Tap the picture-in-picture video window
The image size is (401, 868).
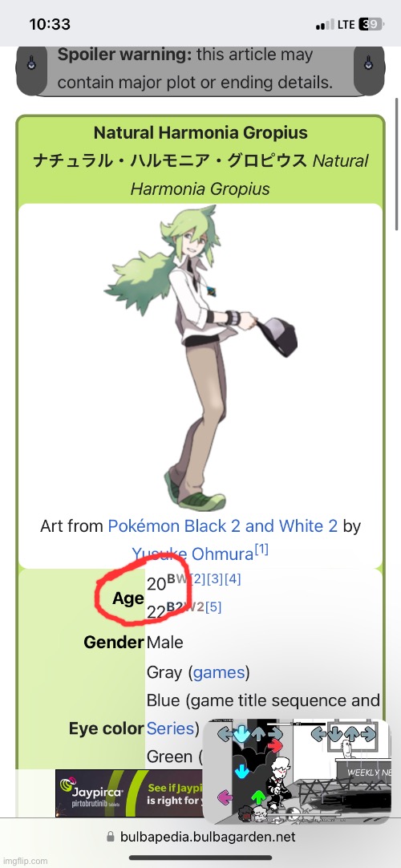[x=296, y=771]
